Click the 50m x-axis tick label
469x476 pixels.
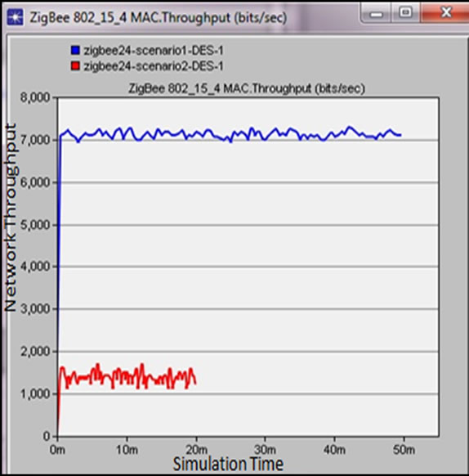(404, 450)
